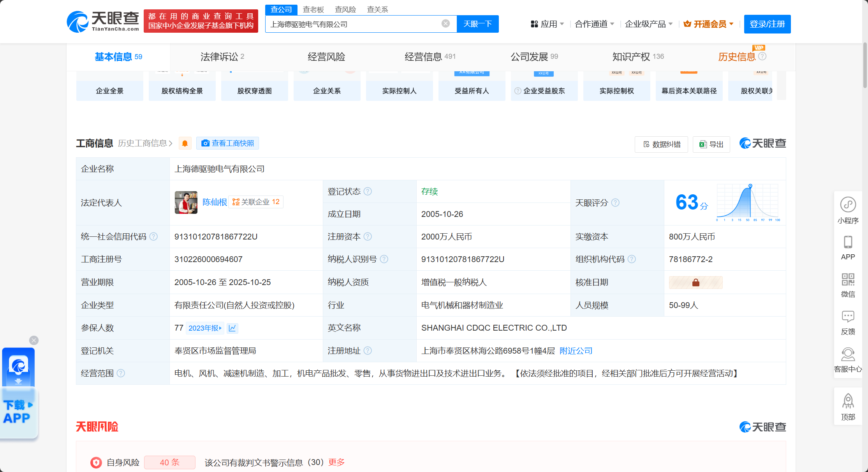
Task: Click the 天眼一下 search button
Action: pos(477,24)
